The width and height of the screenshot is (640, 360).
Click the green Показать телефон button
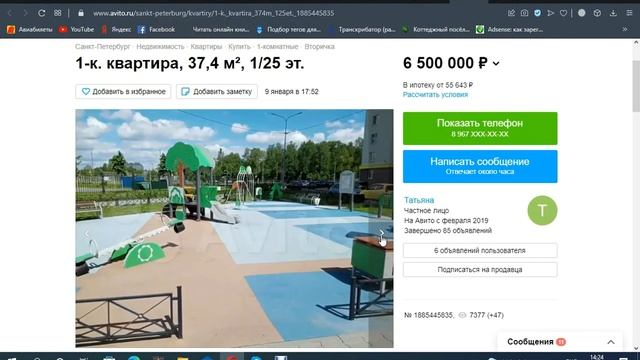[480, 128]
